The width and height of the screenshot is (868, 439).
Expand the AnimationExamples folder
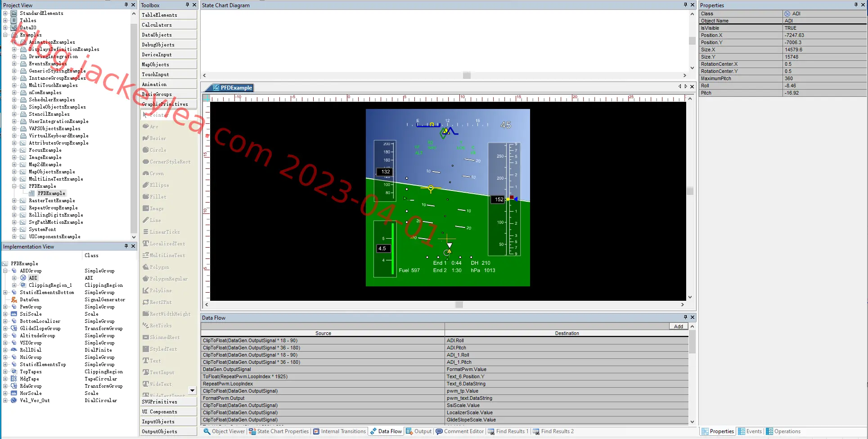point(14,42)
